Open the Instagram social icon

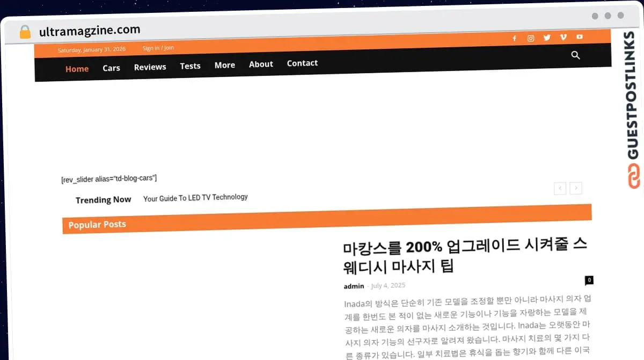coord(531,38)
